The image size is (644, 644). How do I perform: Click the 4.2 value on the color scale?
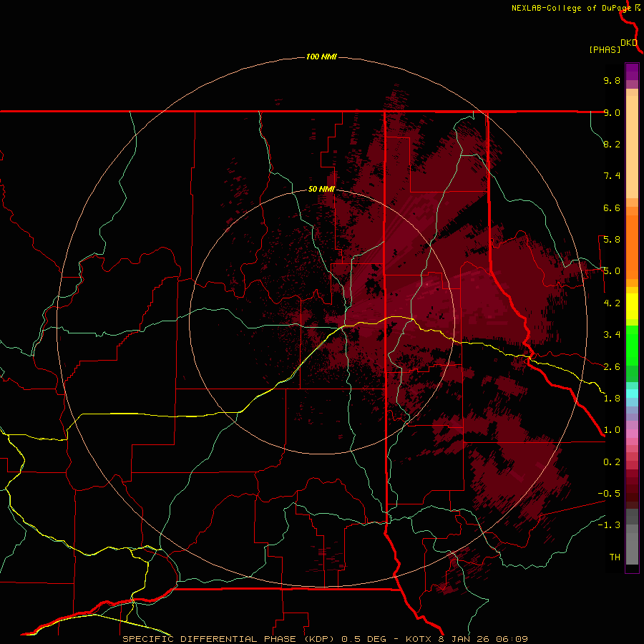click(612, 303)
